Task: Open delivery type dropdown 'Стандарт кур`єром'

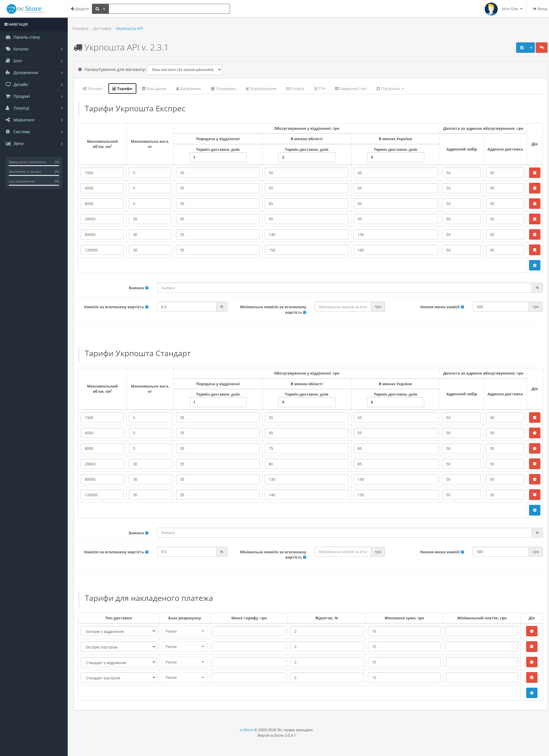Action: click(119, 678)
